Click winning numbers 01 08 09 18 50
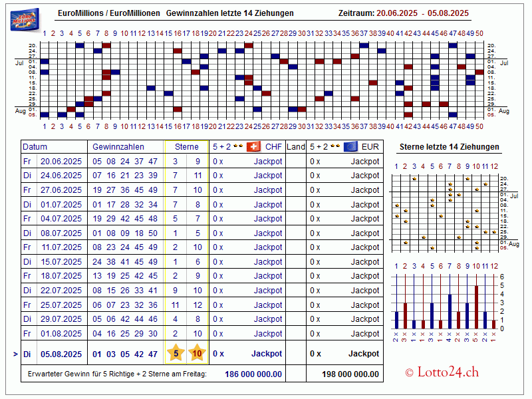The height and width of the screenshot is (399, 532). [x=125, y=233]
